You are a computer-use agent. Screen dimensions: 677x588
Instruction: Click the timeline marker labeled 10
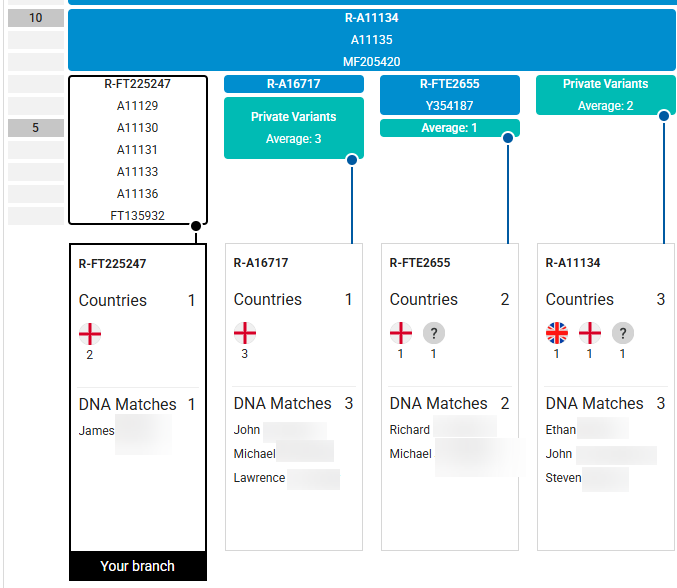[x=36, y=18]
